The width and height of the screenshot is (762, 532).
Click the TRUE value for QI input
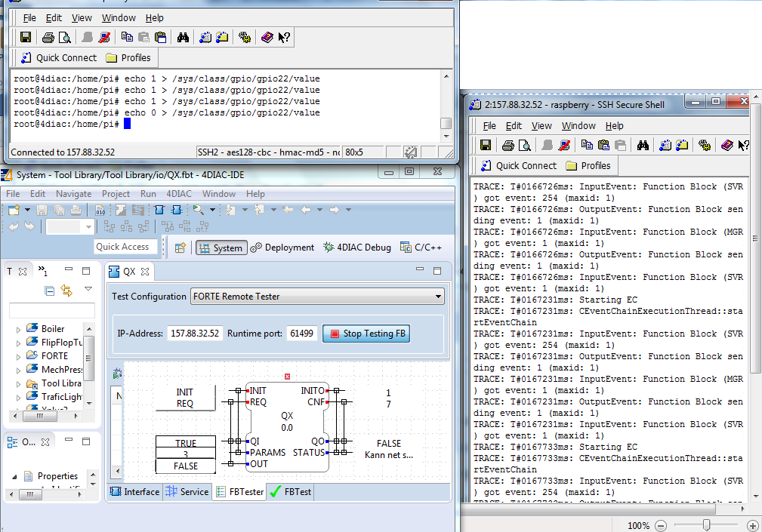point(186,442)
